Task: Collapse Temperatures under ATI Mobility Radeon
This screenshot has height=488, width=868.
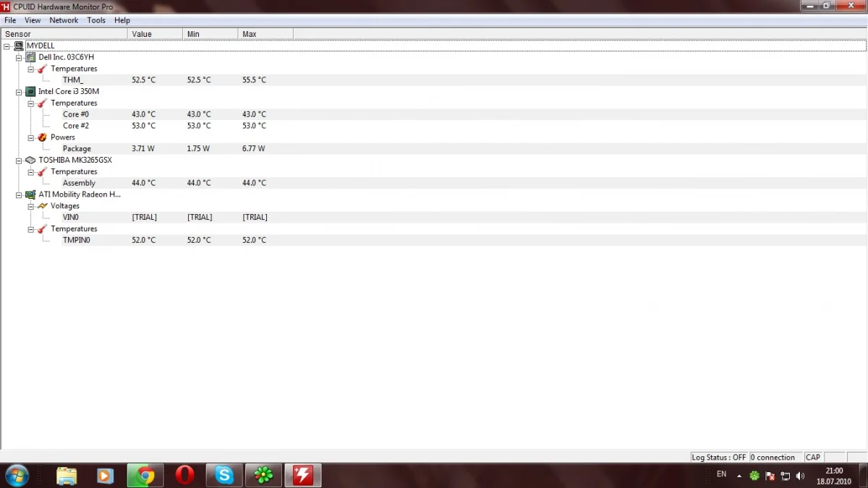Action: (31, 229)
